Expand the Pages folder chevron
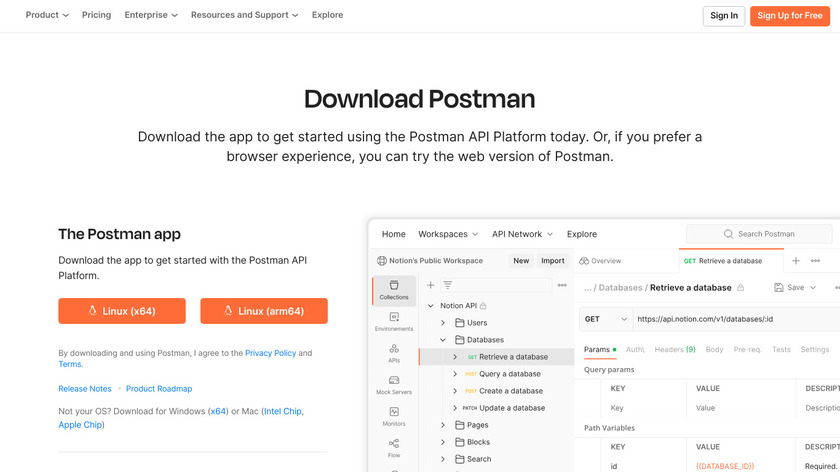Image resolution: width=840 pixels, height=472 pixels. pyautogui.click(x=442, y=425)
